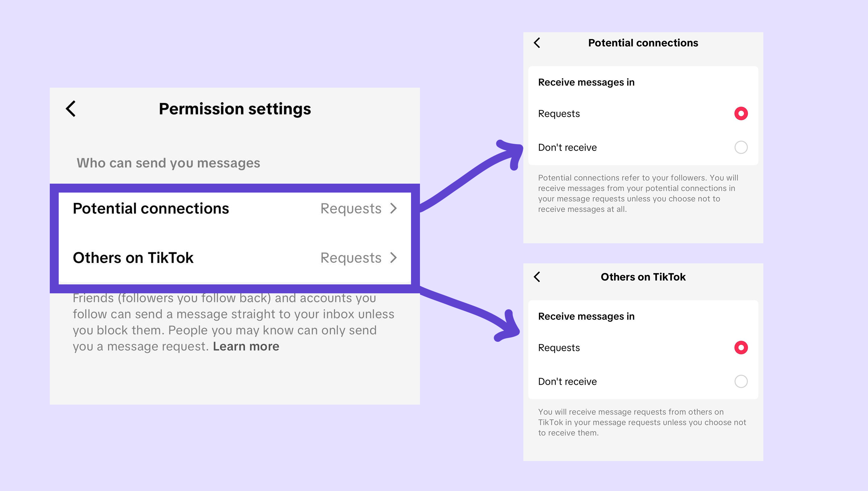The height and width of the screenshot is (491, 868).
Task: Tap back arrow on Potential connections panel
Action: [537, 43]
